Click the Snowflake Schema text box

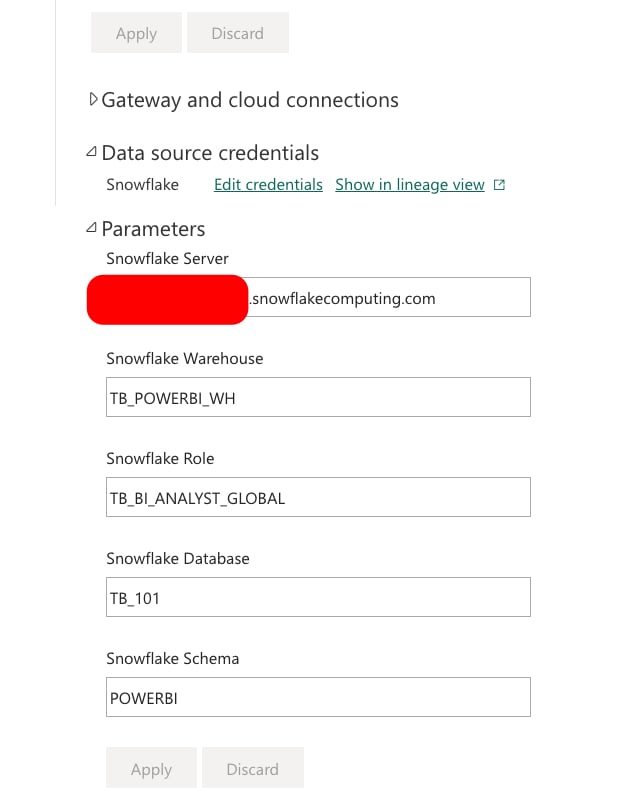(318, 697)
